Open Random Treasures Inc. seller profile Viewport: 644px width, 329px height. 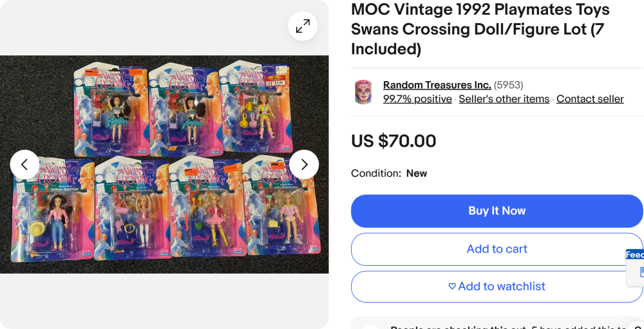tap(437, 85)
